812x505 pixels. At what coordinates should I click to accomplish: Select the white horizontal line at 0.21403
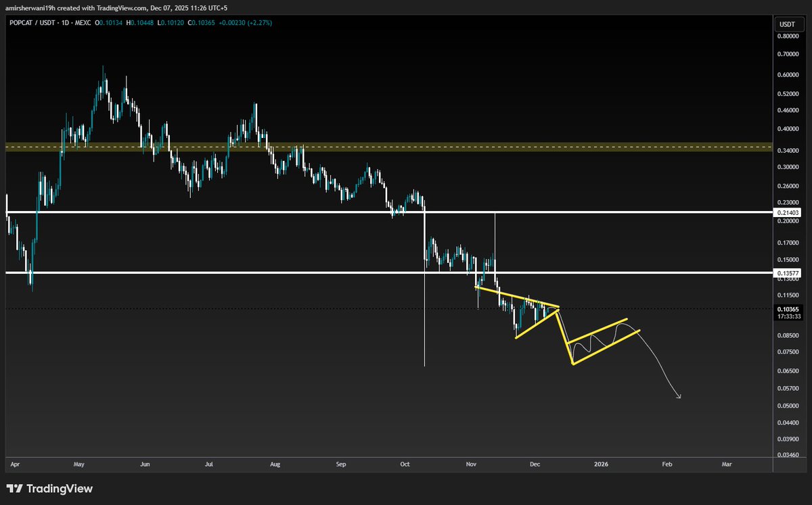tap(389, 212)
